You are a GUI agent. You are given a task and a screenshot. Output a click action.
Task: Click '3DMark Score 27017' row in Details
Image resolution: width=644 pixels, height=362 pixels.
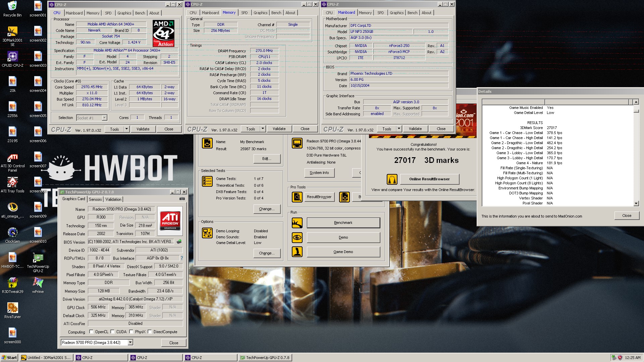coord(538,128)
